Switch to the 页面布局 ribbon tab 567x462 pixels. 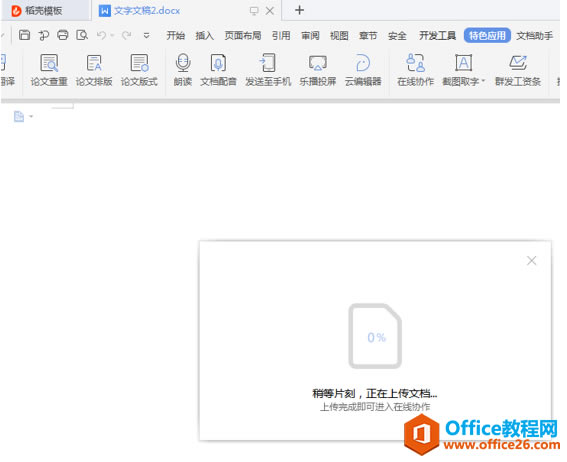pyautogui.click(x=243, y=35)
